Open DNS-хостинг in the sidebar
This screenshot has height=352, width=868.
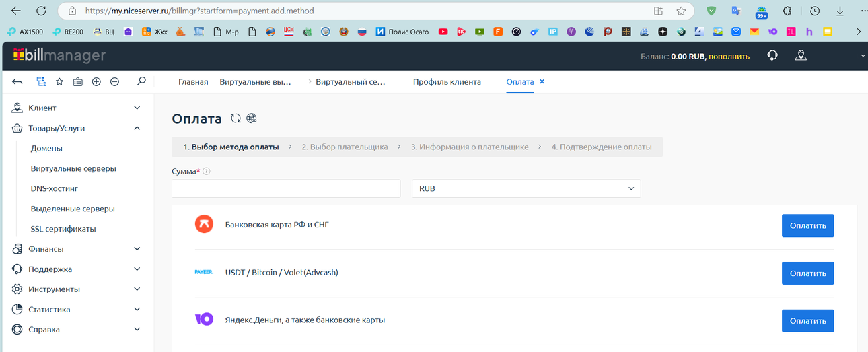click(55, 188)
